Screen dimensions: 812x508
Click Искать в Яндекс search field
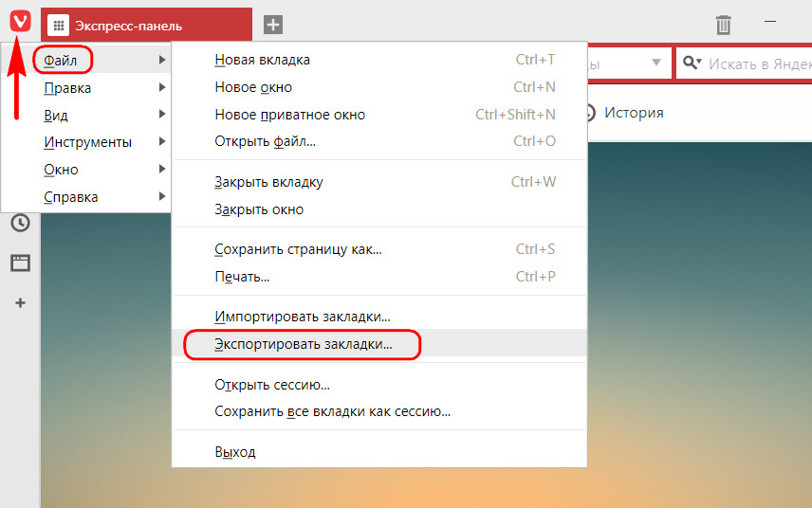click(x=759, y=63)
